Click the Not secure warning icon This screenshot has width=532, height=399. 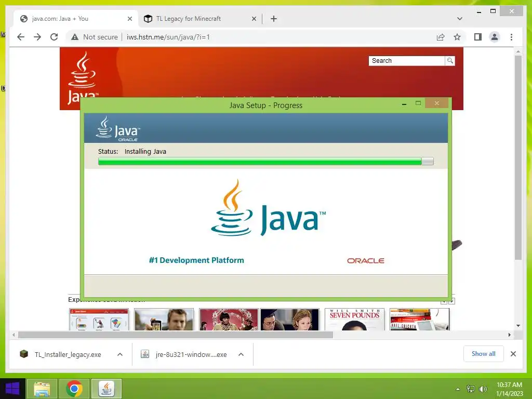(75, 37)
